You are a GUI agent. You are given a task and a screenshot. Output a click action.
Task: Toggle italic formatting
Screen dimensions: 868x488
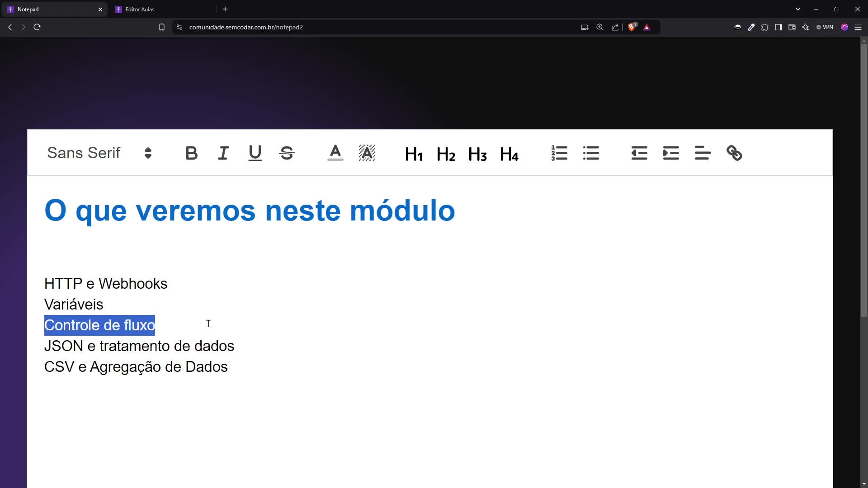tap(223, 153)
